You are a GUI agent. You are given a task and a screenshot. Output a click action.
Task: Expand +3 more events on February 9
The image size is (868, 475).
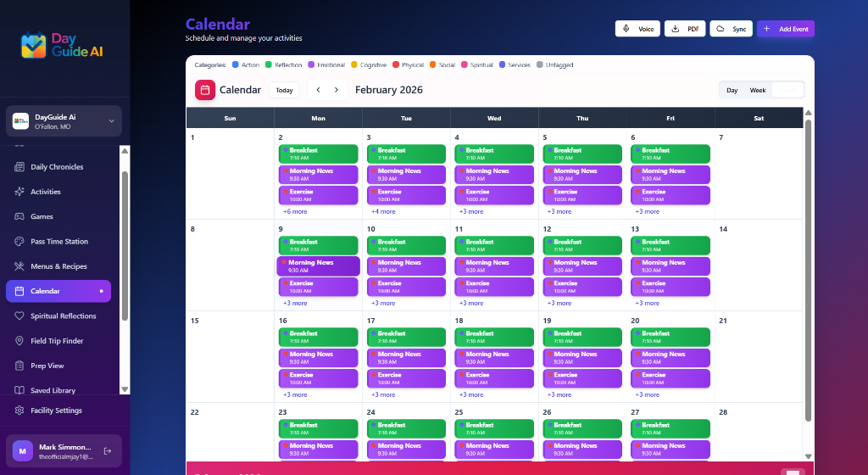point(295,304)
